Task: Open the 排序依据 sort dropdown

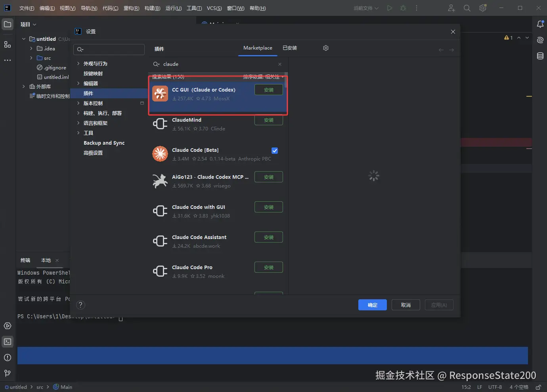Action: [263, 76]
